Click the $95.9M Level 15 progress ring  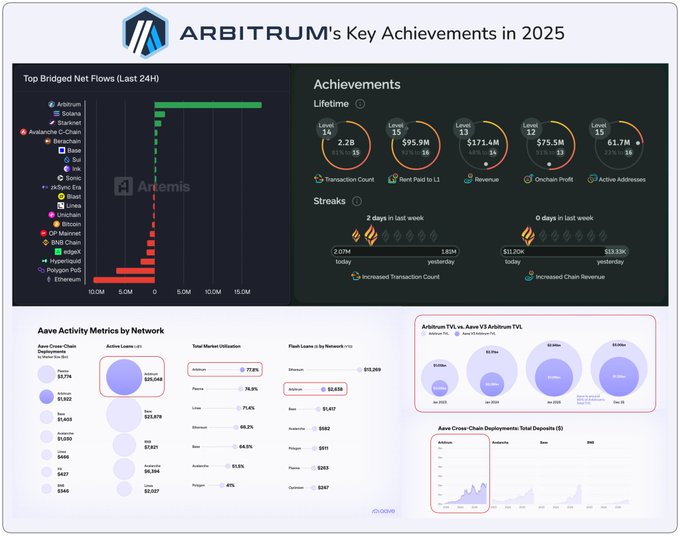416,145
